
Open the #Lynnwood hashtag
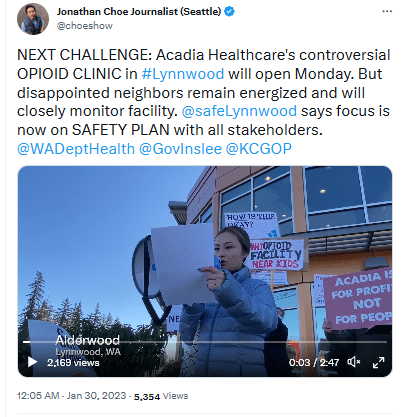[183, 74]
